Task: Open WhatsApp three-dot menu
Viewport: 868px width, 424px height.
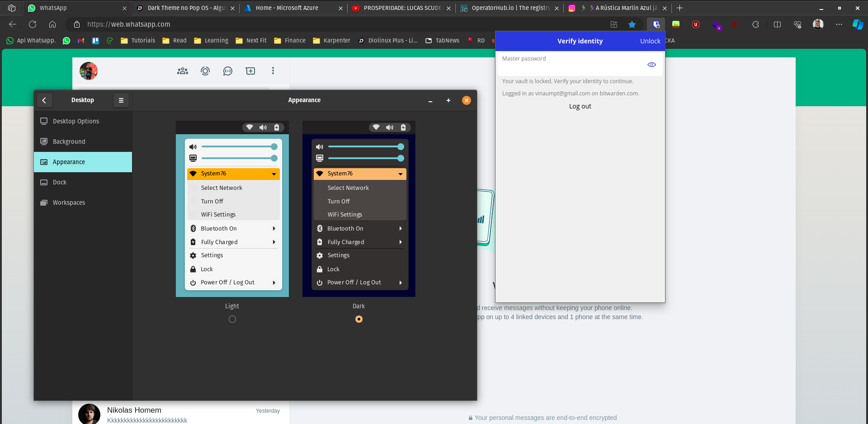Action: pyautogui.click(x=273, y=71)
